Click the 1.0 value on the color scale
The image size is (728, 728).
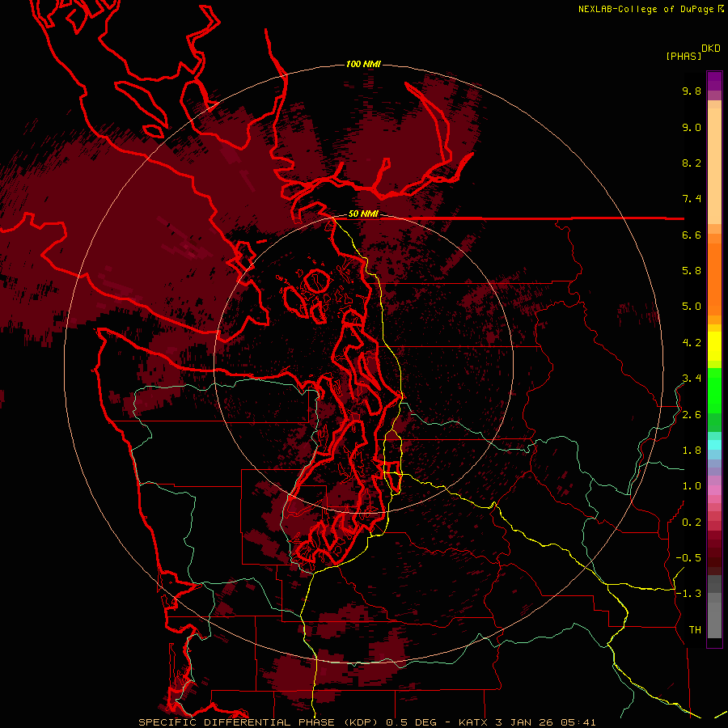point(692,486)
